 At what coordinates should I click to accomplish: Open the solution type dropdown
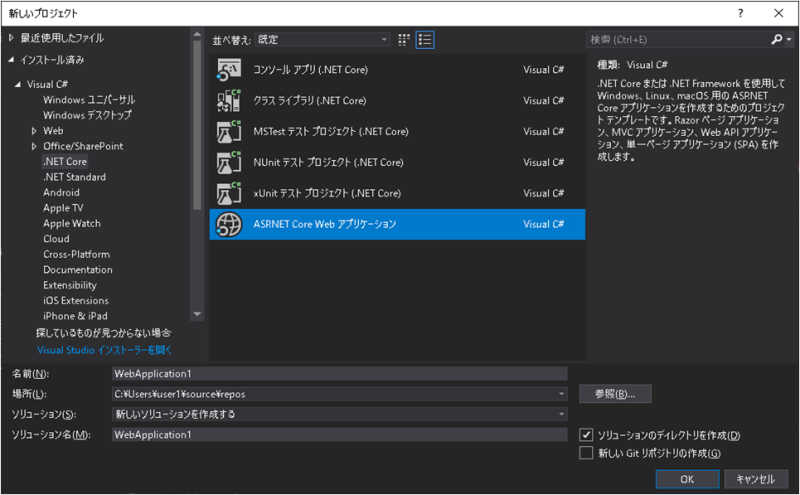coord(561,414)
